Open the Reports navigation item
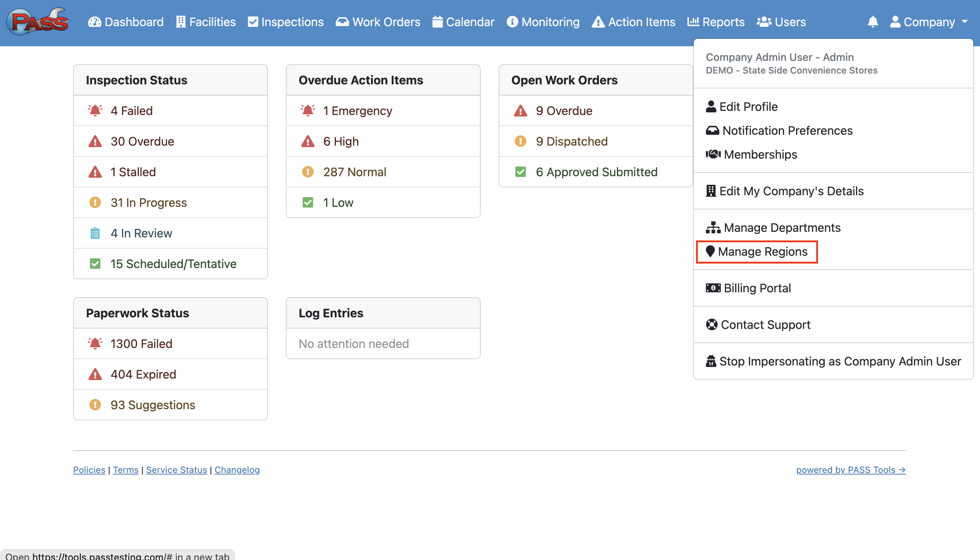 716,22
